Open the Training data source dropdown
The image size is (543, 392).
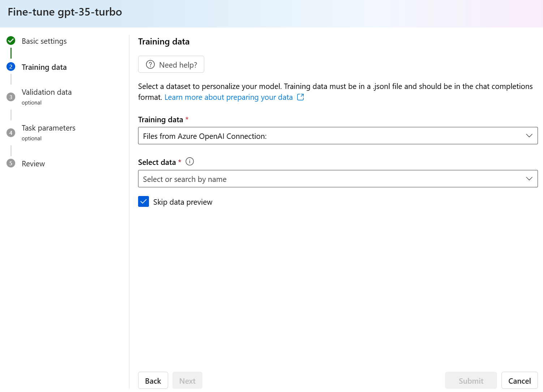(338, 136)
